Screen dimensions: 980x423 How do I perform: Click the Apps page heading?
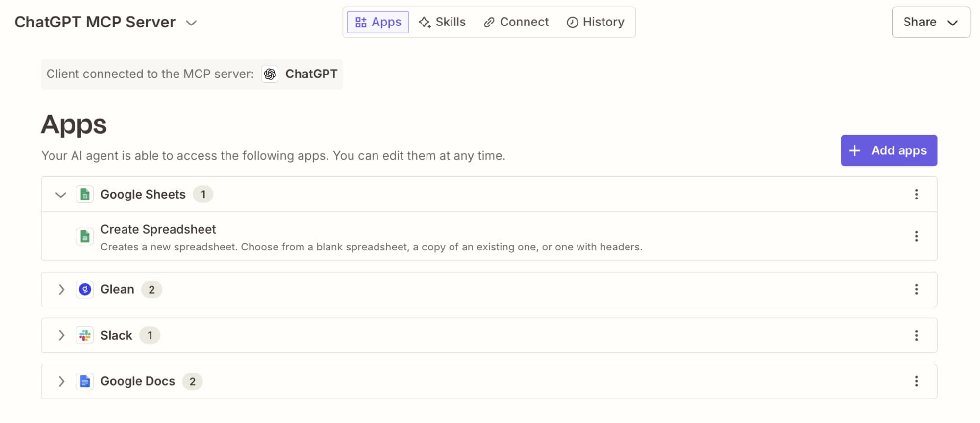(74, 124)
